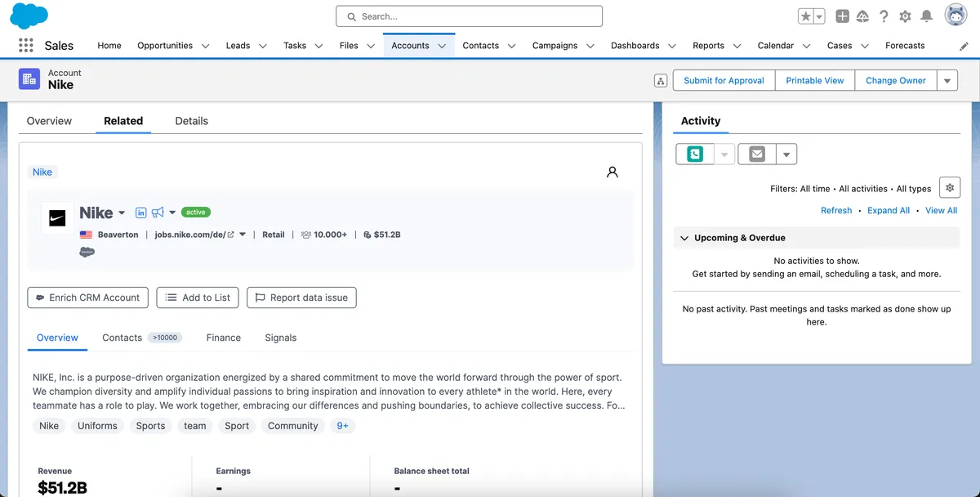Open the Contacts nav tab

[x=480, y=46]
